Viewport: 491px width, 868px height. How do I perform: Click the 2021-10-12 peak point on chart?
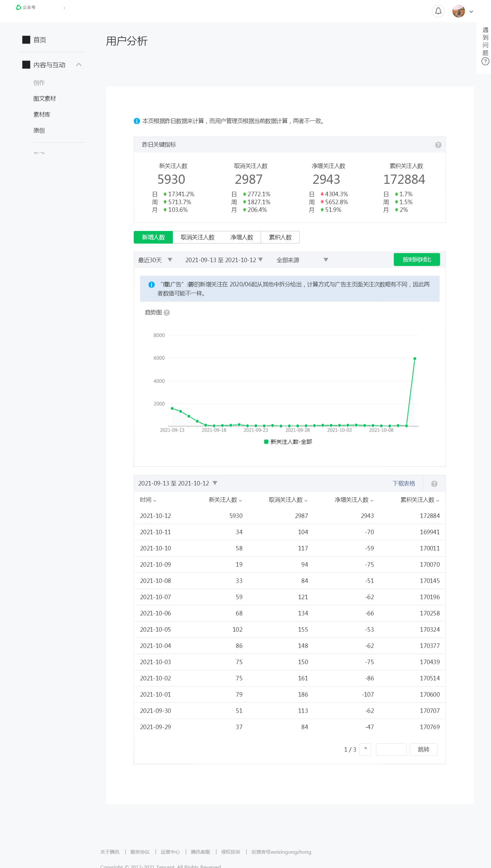click(x=414, y=359)
